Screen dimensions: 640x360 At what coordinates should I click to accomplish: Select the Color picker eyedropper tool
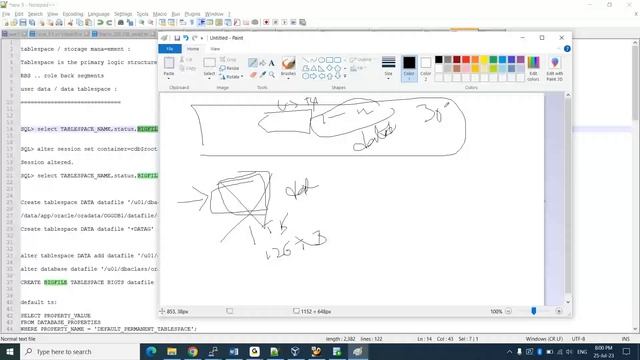tap(262, 75)
